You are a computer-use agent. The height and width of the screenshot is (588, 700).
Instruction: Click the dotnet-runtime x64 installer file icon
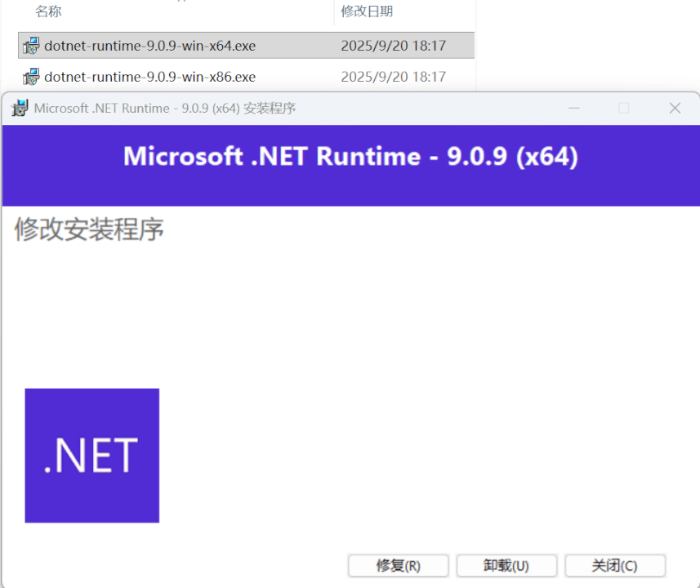point(31,46)
